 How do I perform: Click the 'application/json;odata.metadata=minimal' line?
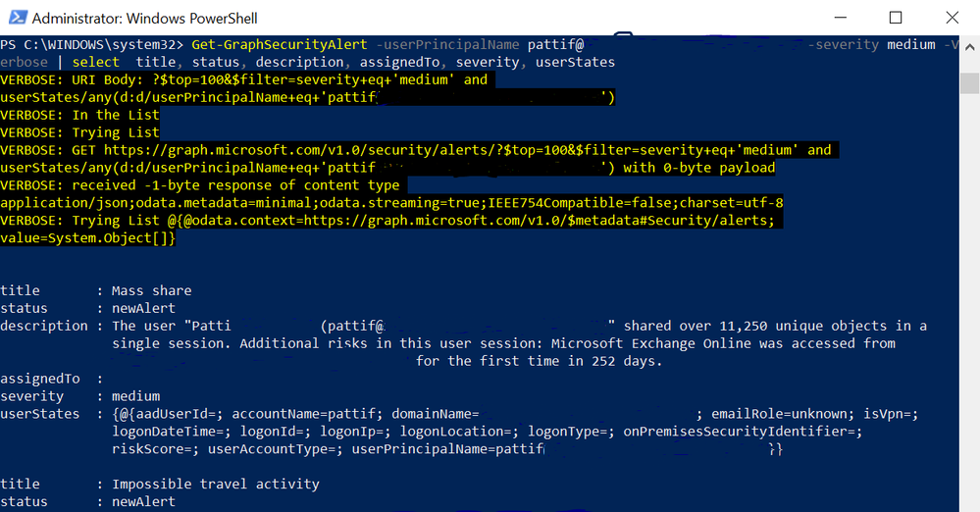pyautogui.click(x=391, y=203)
